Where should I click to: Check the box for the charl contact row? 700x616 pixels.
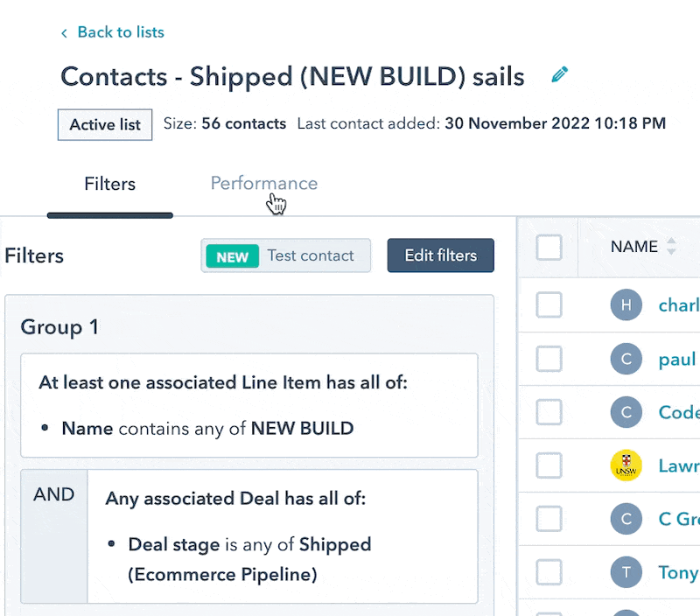pos(549,305)
